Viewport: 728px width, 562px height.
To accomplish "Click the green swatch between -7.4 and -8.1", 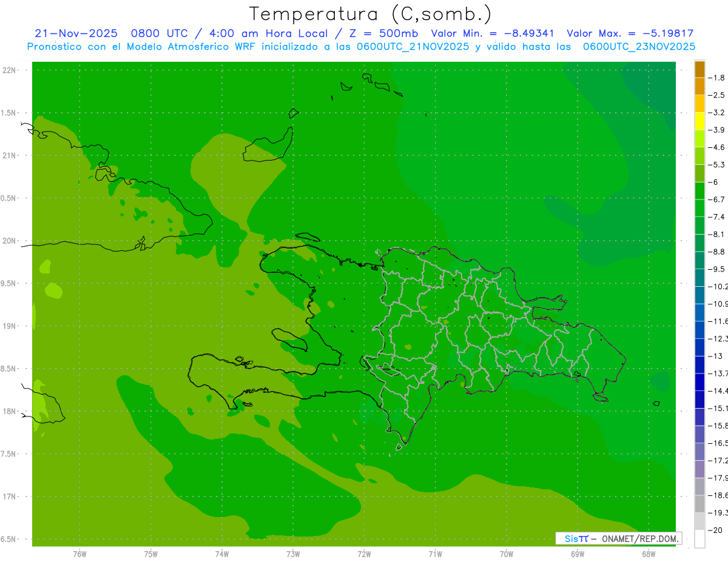I will [x=699, y=226].
